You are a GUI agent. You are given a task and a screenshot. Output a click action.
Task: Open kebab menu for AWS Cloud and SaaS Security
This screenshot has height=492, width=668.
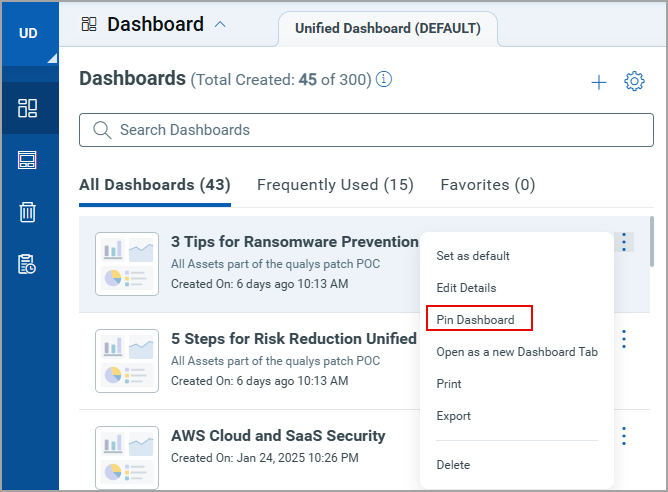pos(624,436)
